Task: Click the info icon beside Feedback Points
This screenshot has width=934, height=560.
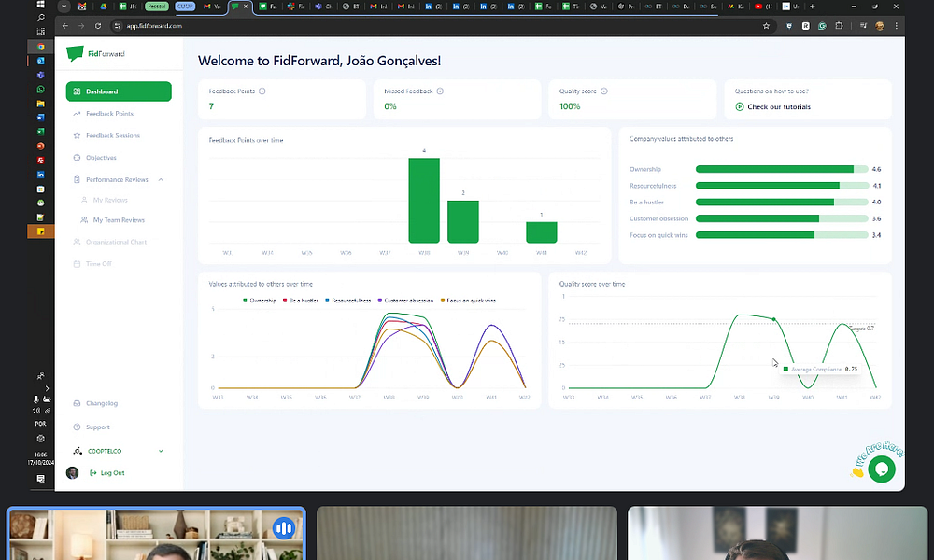Action: coord(262,91)
